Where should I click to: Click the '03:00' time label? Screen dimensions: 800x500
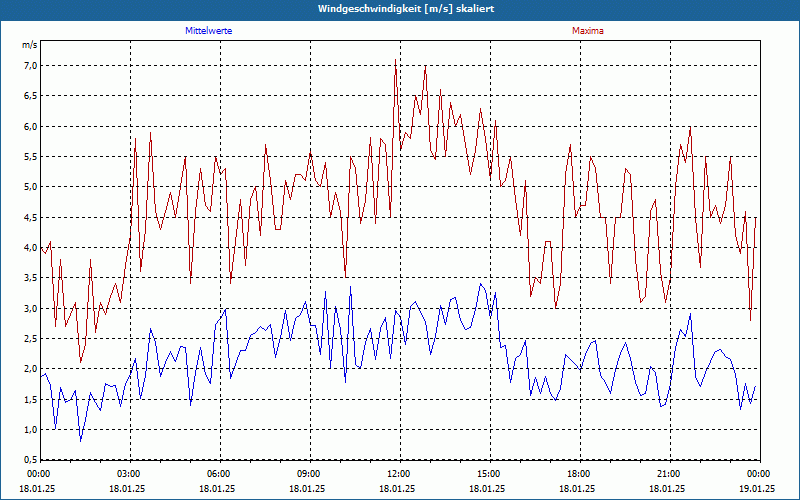click(131, 474)
